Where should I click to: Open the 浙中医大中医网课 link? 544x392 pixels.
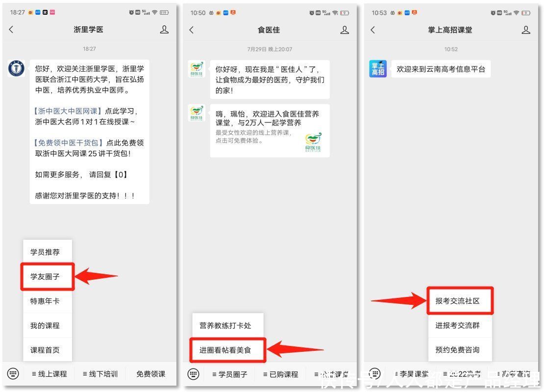68,111
